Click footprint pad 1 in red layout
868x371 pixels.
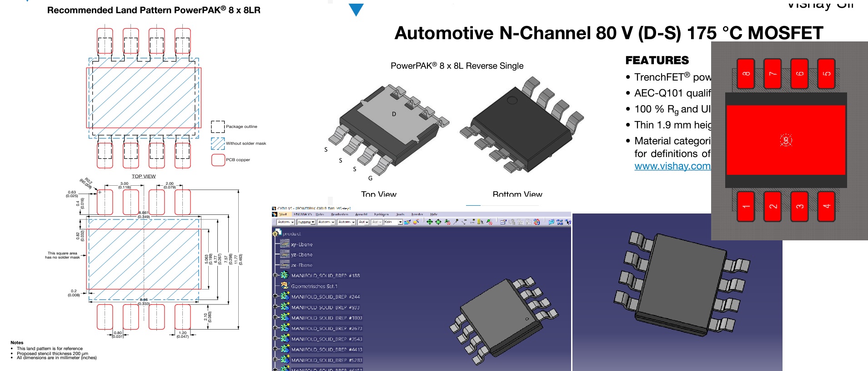(x=746, y=206)
